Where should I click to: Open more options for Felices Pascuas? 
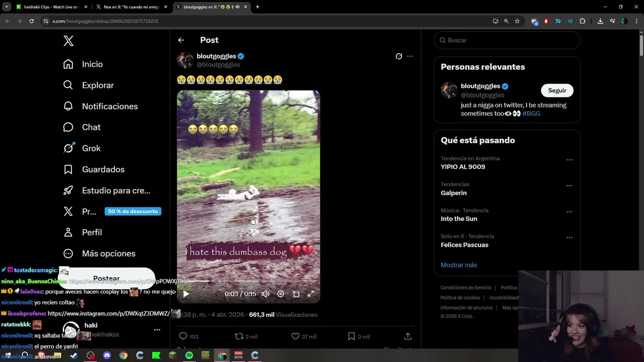569,237
